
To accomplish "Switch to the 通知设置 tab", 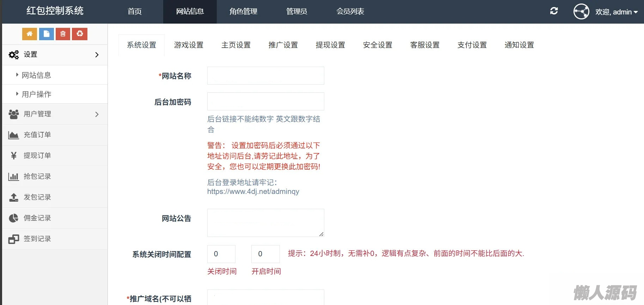I will tap(519, 45).
